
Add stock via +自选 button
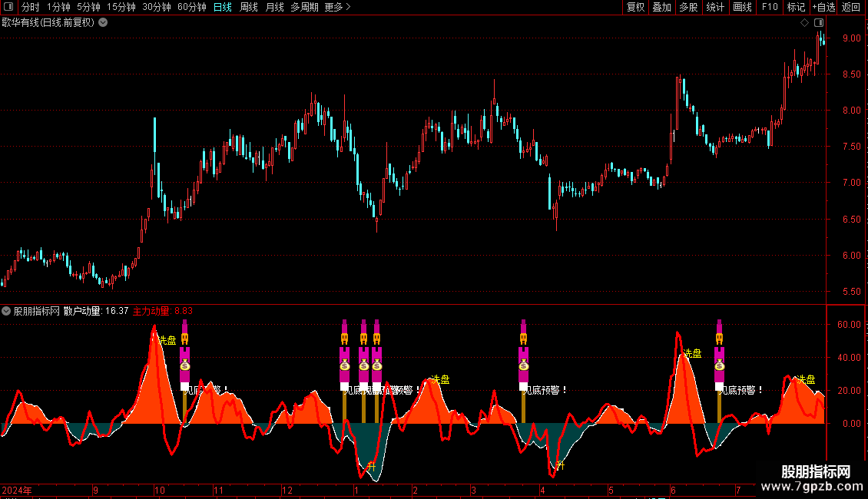[823, 7]
